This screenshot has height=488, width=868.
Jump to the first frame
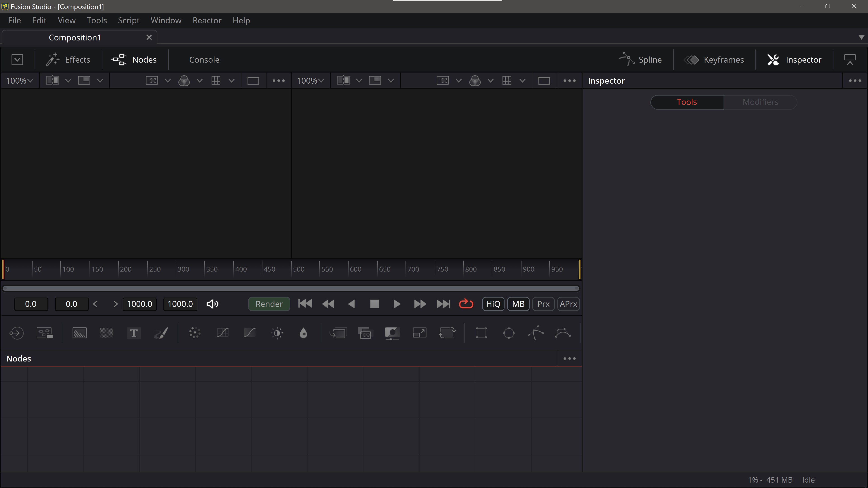pyautogui.click(x=305, y=304)
